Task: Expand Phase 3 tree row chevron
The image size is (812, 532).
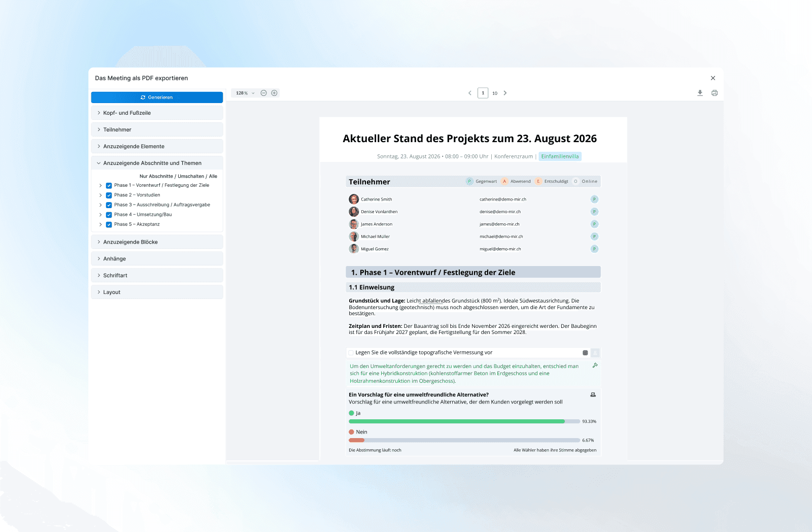Action: pyautogui.click(x=100, y=205)
